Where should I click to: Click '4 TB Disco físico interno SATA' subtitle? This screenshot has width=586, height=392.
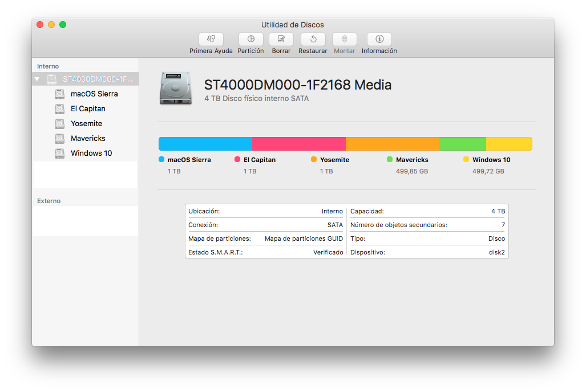tap(257, 99)
